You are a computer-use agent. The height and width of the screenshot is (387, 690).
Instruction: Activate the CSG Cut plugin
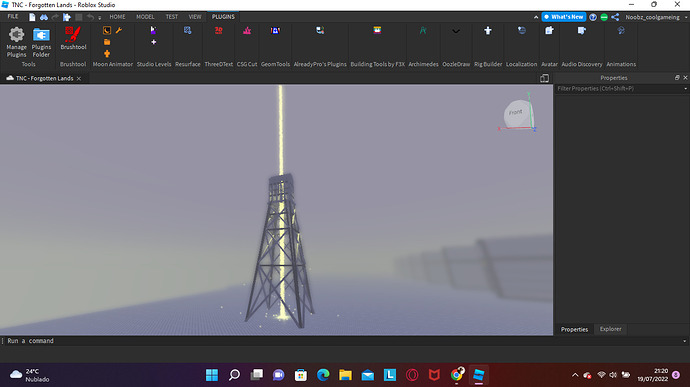tap(247, 30)
